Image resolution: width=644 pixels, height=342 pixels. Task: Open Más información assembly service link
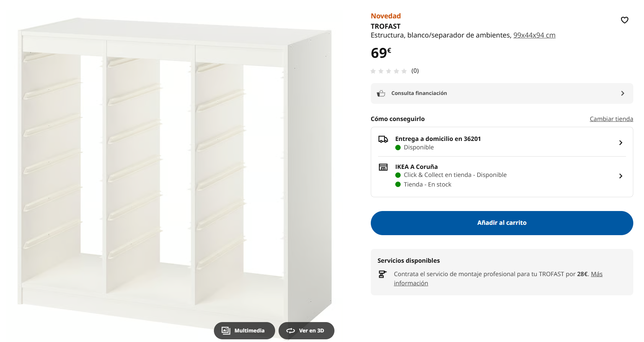[x=597, y=274]
